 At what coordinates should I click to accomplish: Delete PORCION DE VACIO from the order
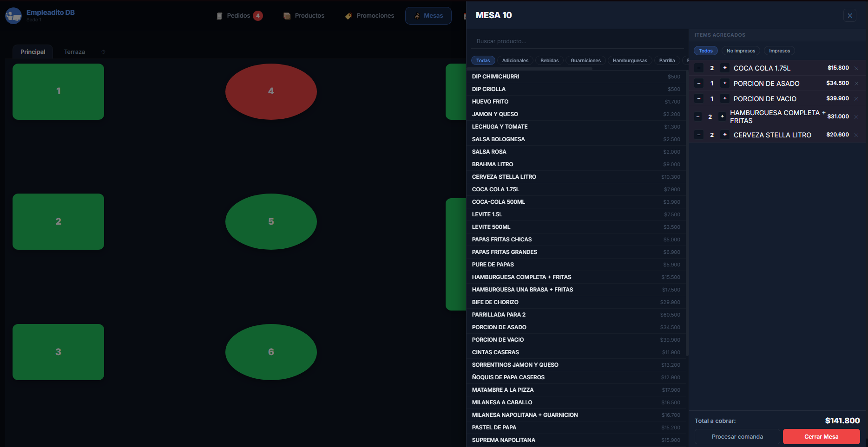click(856, 99)
